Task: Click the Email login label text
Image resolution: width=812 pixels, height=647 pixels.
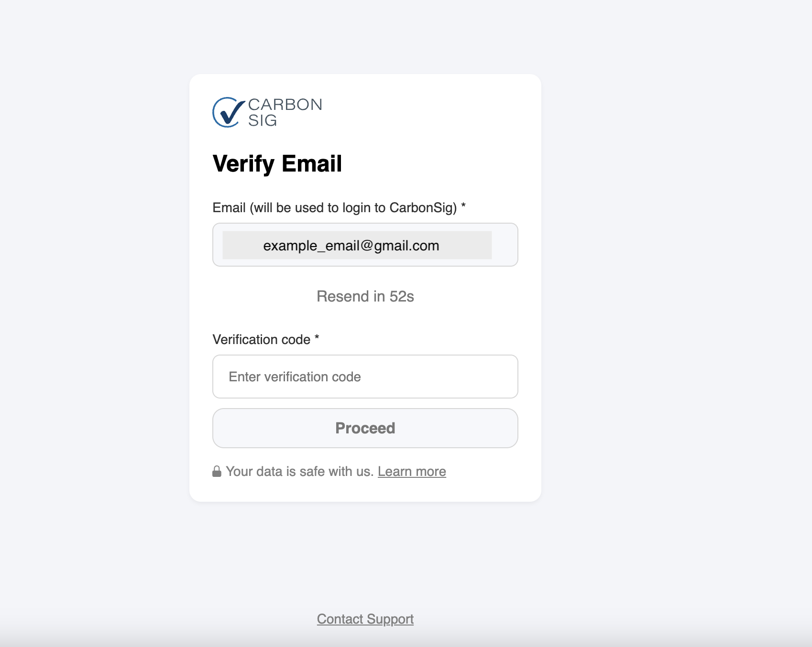Action: pyautogui.click(x=335, y=208)
